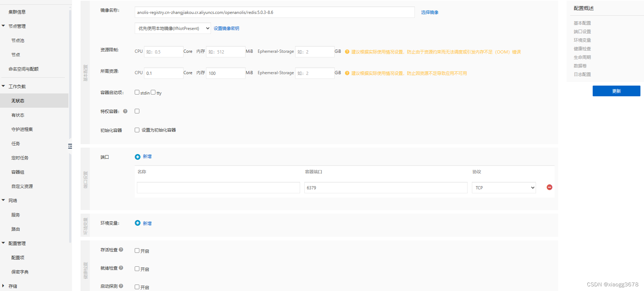Enable 存活检查 开启 checkbox
Viewport: 644px width, 291px height.
[x=137, y=250]
